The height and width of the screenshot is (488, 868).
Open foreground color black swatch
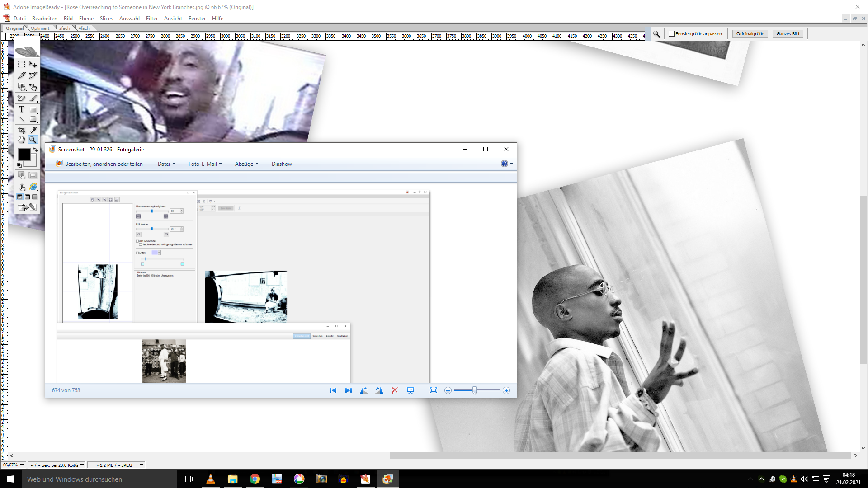pos(24,155)
